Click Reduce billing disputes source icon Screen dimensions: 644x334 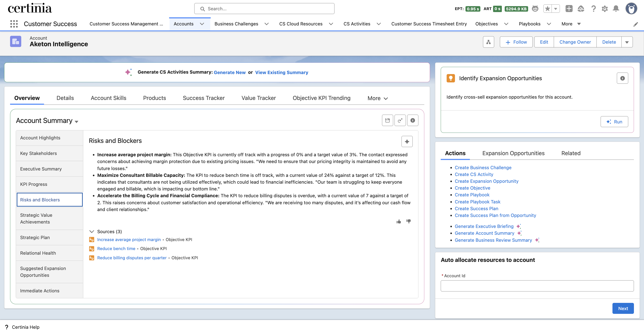point(92,258)
